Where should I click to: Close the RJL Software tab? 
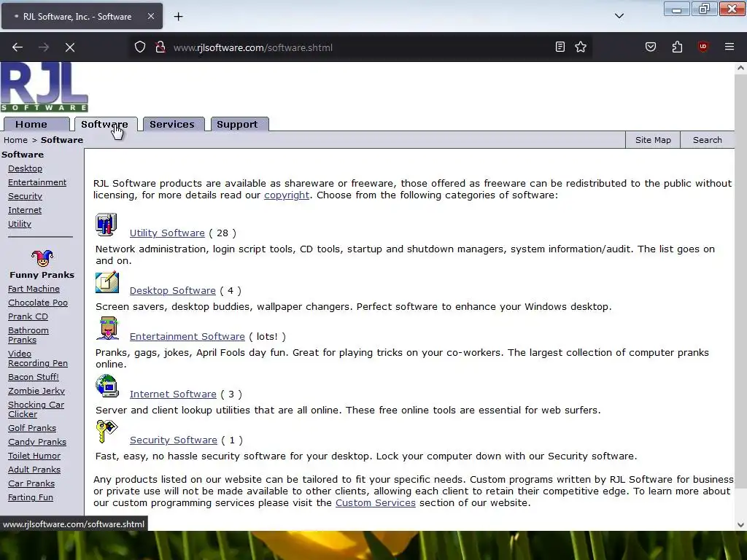coord(150,16)
